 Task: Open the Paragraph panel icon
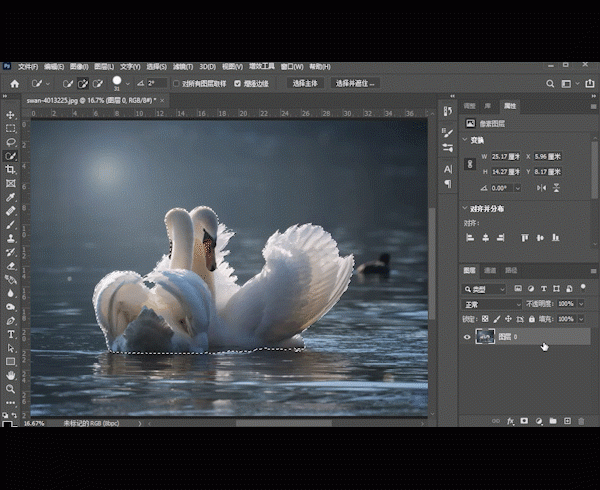(448, 184)
